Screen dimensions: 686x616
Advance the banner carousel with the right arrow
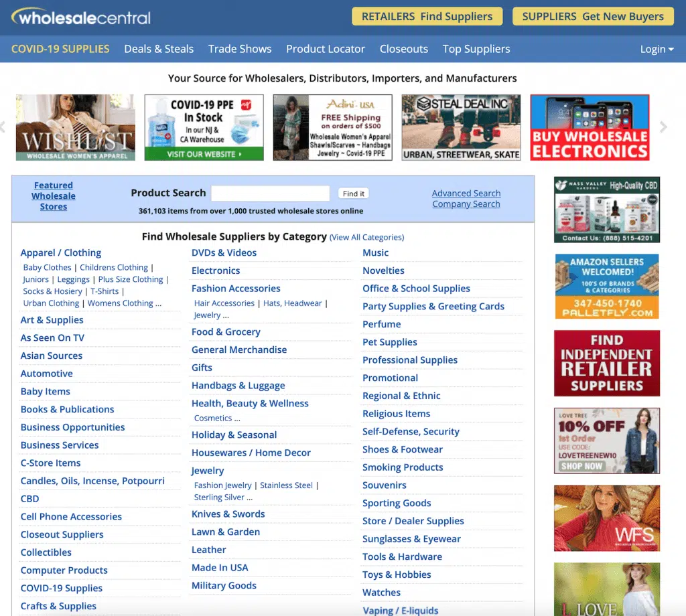pos(663,127)
